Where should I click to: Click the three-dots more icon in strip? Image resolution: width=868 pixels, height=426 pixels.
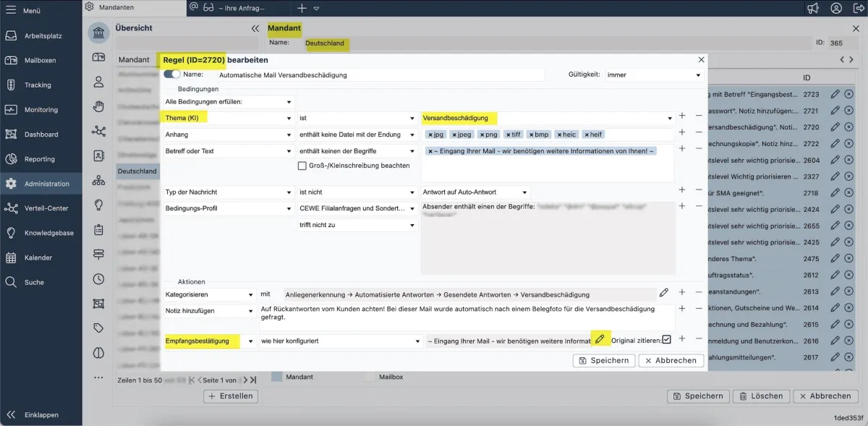click(98, 378)
